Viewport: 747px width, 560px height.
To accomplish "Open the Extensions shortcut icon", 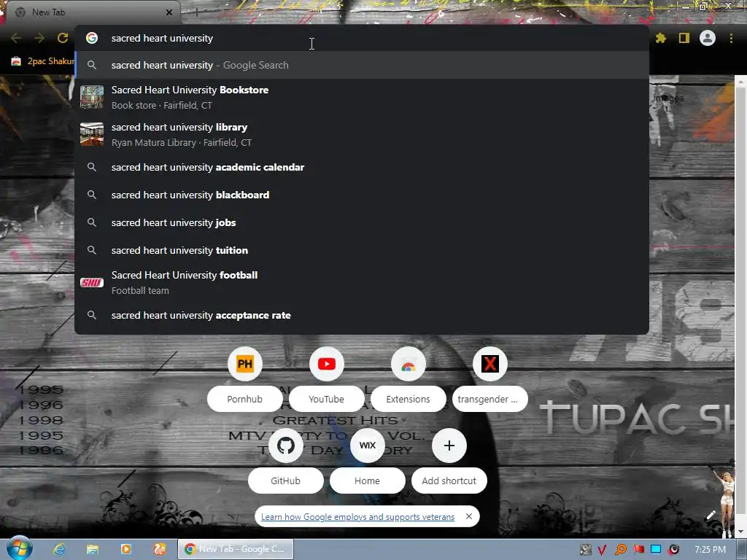I will tap(409, 365).
